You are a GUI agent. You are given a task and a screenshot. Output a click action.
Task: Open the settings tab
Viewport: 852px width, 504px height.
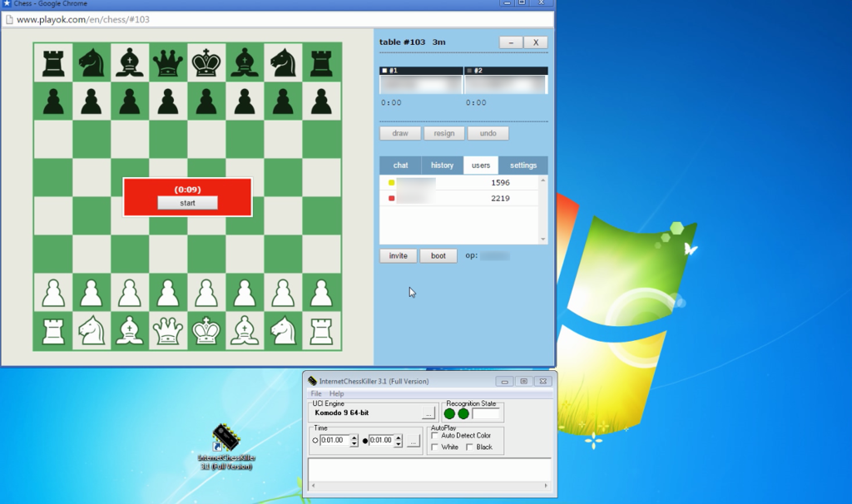(x=523, y=166)
